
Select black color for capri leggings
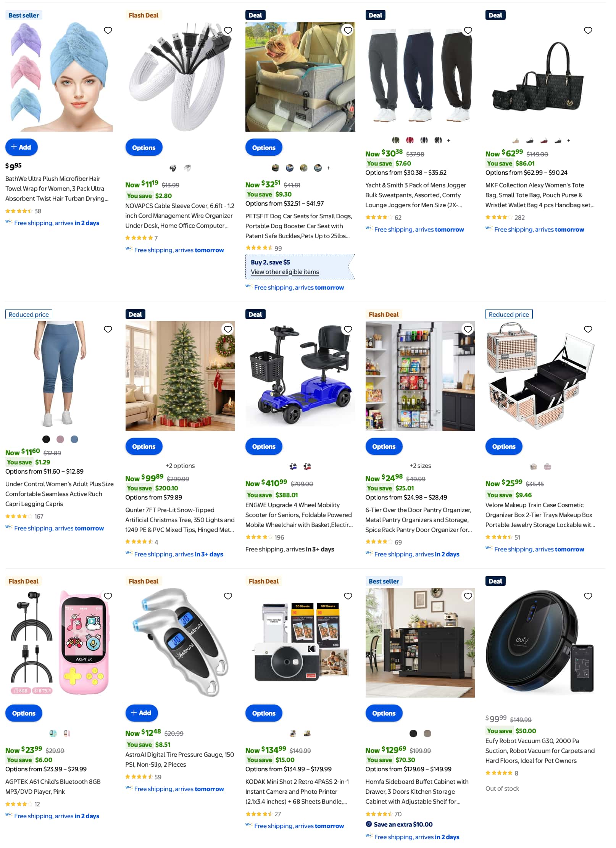[x=46, y=439]
